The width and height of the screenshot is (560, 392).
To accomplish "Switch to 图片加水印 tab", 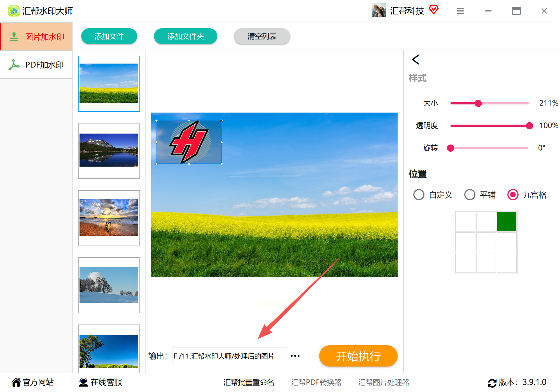I will click(x=36, y=37).
